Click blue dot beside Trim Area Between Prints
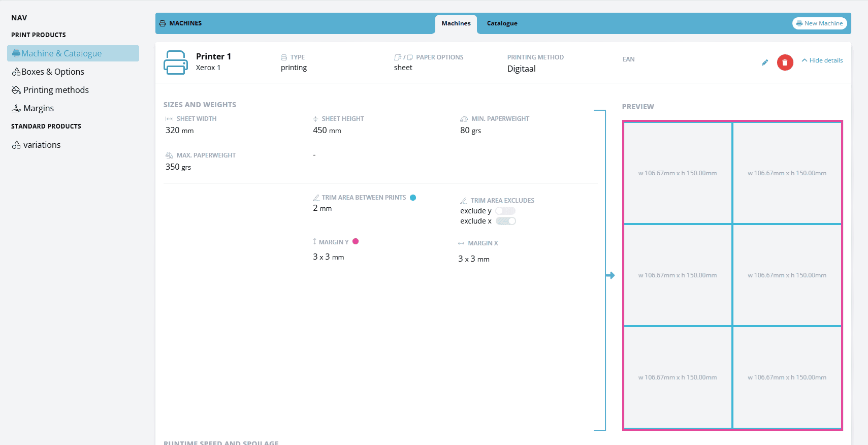Viewport: 868px width, 445px height. (413, 198)
